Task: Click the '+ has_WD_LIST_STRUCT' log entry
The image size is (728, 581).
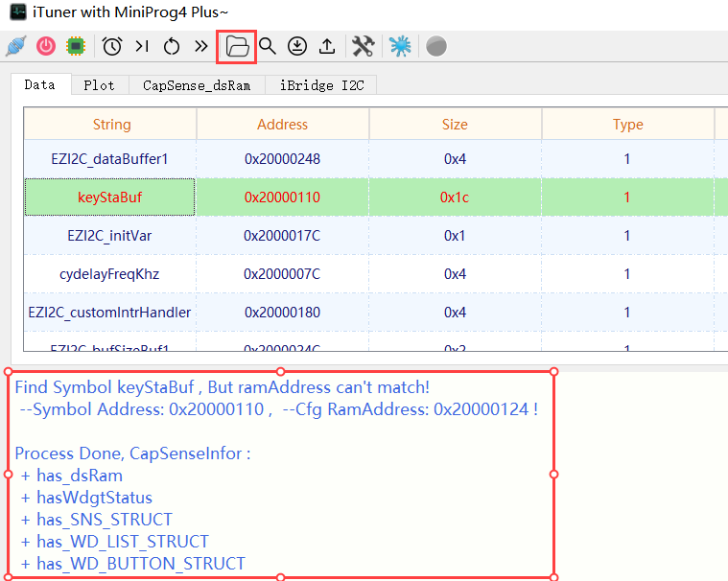Action: click(115, 542)
